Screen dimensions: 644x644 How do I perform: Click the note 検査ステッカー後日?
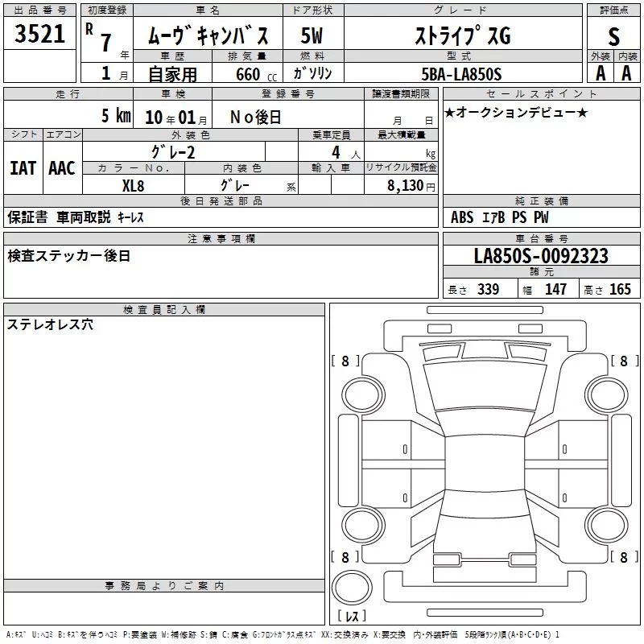tap(69, 256)
